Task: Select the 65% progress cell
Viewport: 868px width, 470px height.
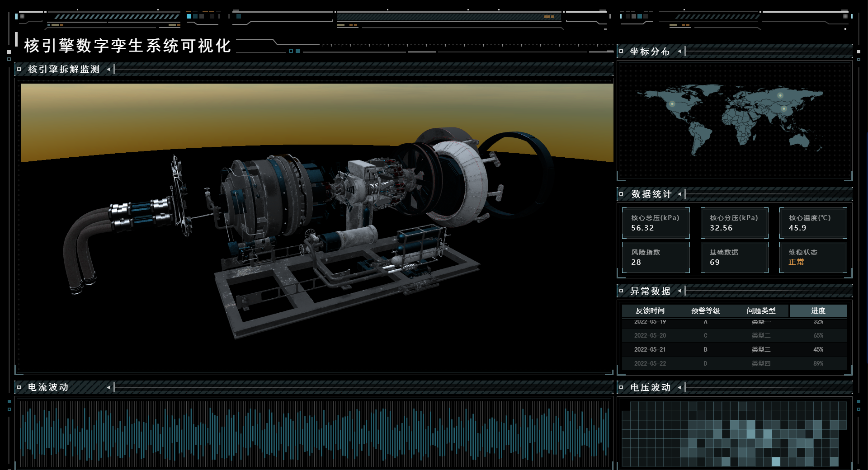Action: coord(818,336)
